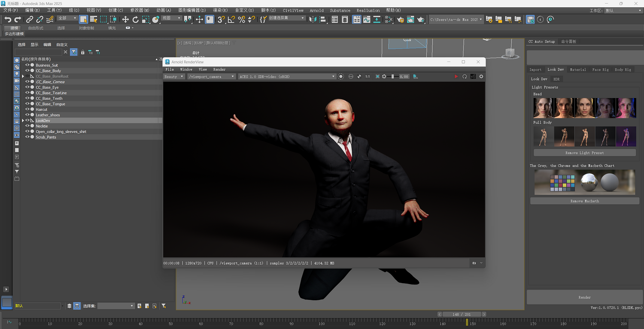Click the exposure value field showing 0.00
This screenshot has width=644, height=329.
[x=404, y=76]
